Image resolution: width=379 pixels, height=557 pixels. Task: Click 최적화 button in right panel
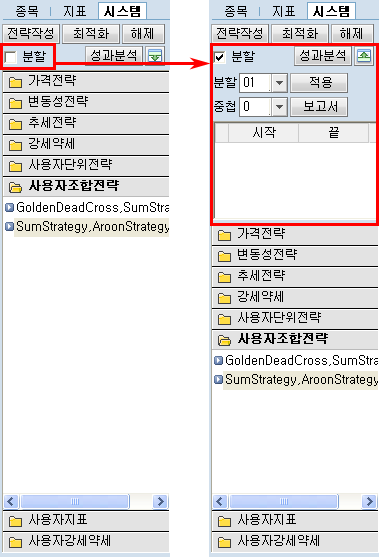tap(300, 34)
